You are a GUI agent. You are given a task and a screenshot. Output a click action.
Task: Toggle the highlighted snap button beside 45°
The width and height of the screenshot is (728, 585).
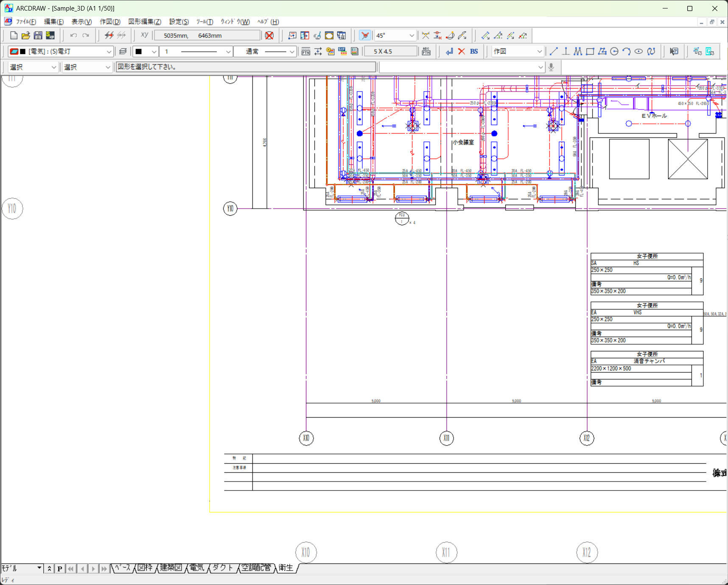[365, 36]
